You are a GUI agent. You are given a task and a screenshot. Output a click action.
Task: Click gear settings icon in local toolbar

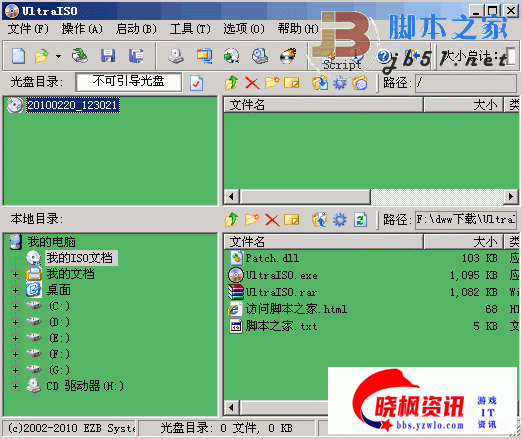pyautogui.click(x=340, y=220)
